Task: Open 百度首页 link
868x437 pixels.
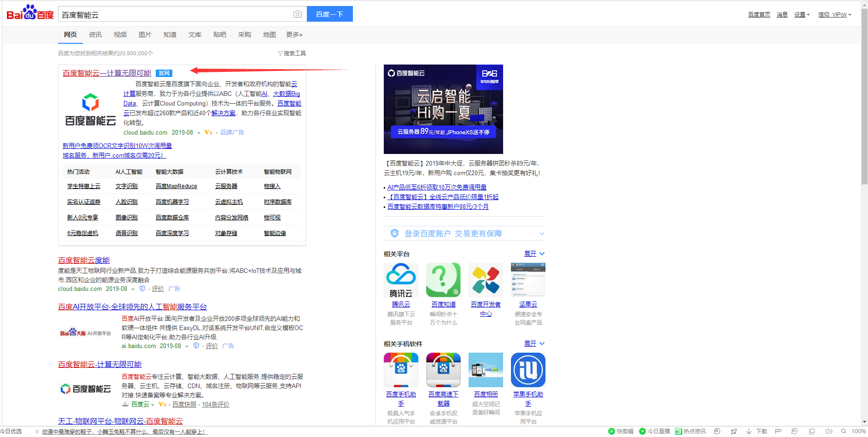Action: click(759, 15)
